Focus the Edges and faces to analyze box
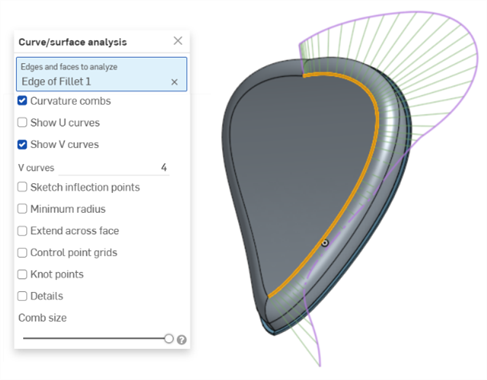Viewport: 487px width, 380px height. click(x=102, y=74)
